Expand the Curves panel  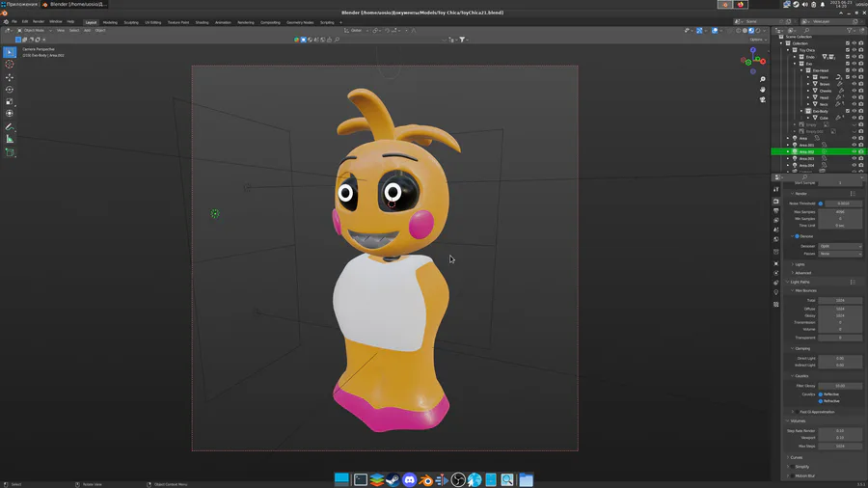pos(795,457)
